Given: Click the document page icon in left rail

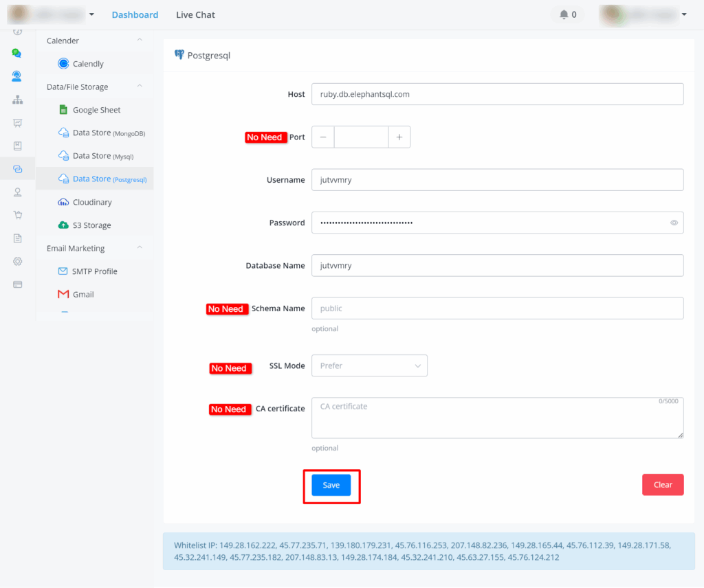Looking at the screenshot, I should tap(17, 238).
